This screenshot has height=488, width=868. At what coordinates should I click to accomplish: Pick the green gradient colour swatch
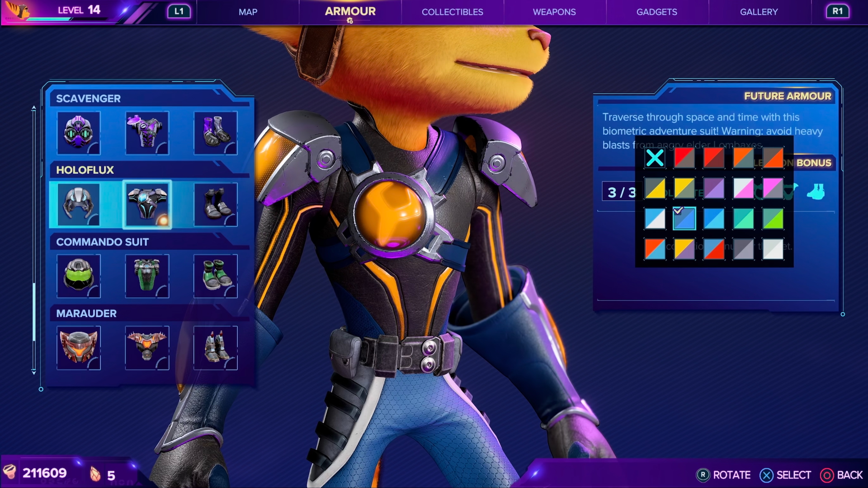point(773,219)
